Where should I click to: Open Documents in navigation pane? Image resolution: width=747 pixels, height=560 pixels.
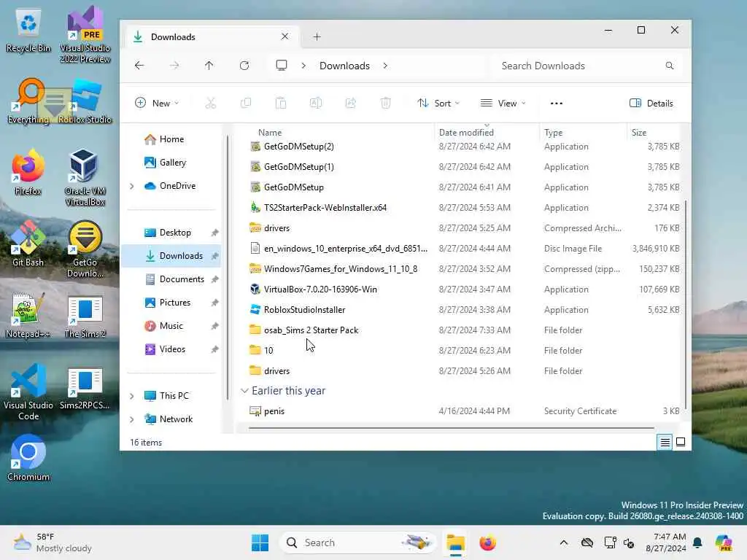point(174,279)
